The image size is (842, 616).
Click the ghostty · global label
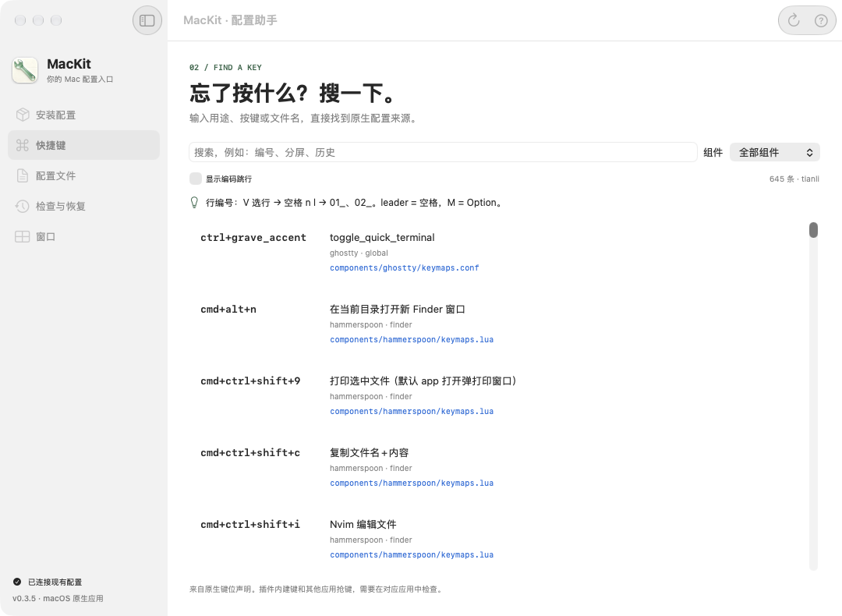pyautogui.click(x=359, y=253)
